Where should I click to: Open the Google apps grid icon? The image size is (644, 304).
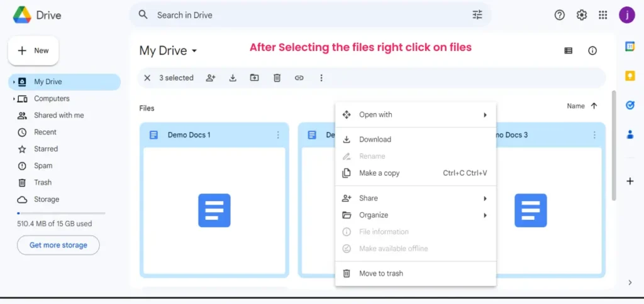[603, 15]
